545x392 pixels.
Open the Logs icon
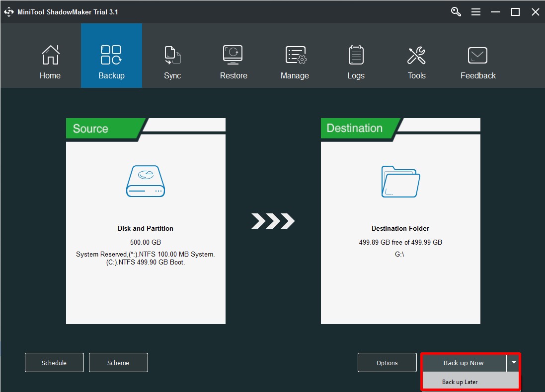(x=356, y=55)
